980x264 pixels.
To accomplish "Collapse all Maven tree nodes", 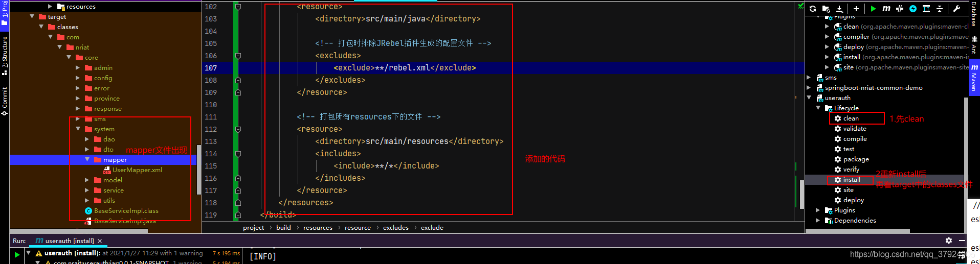I will (x=940, y=9).
